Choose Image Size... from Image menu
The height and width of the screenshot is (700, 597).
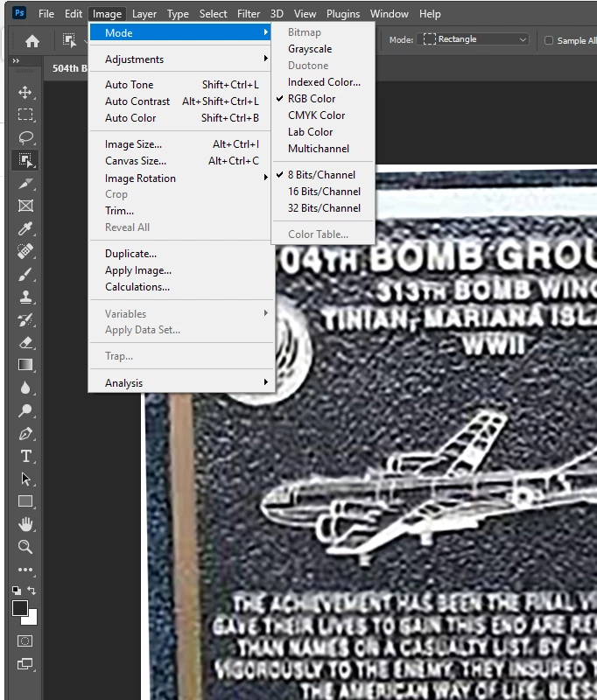point(180,144)
